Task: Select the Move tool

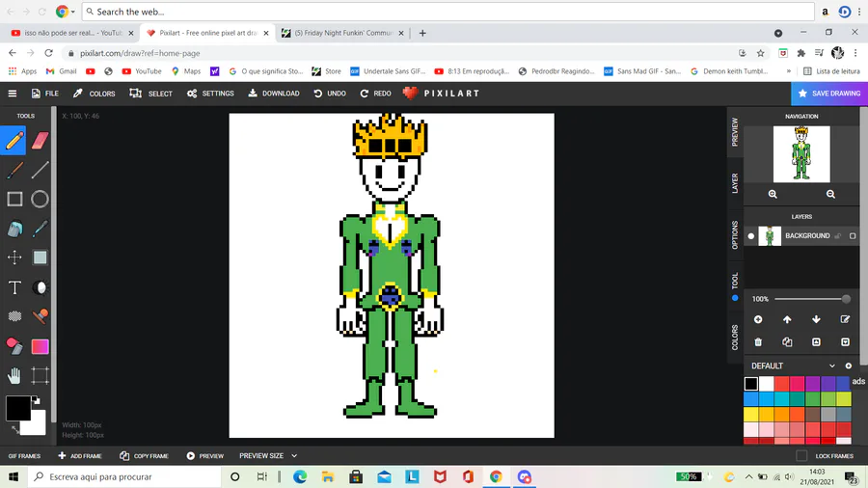Action: pos(14,258)
